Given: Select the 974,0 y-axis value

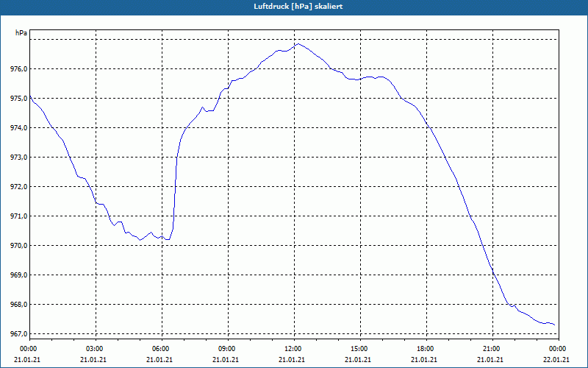Looking at the screenshot, I should tap(20, 128).
